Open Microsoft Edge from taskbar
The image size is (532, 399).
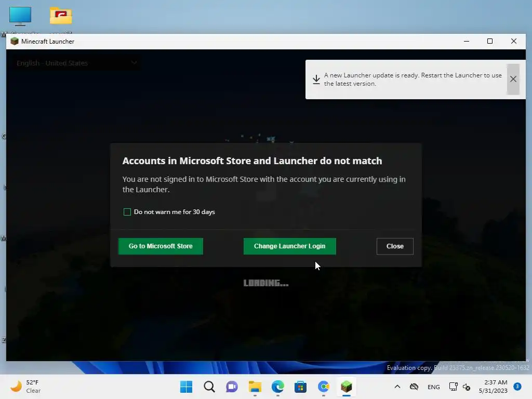tap(278, 387)
